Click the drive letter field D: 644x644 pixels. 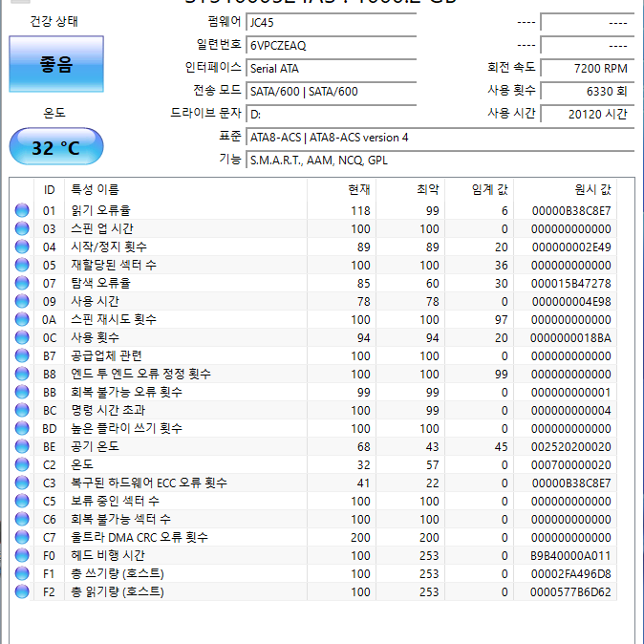click(x=331, y=114)
